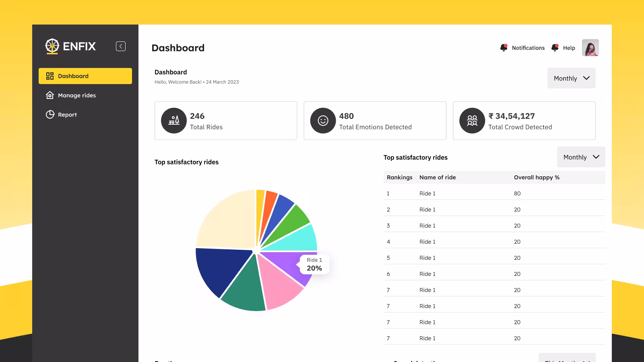Click the Ride 1 20% chart tooltip
The width and height of the screenshot is (644, 362).
pyautogui.click(x=314, y=265)
